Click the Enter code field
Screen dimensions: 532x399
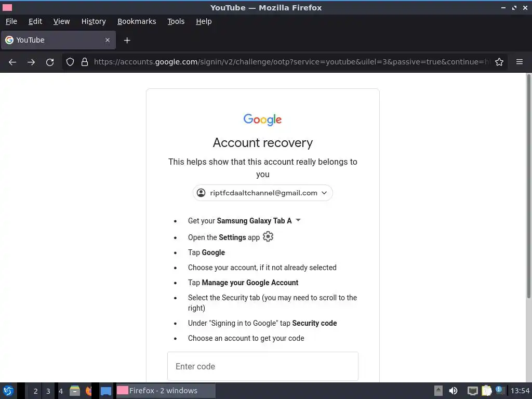[262, 366]
